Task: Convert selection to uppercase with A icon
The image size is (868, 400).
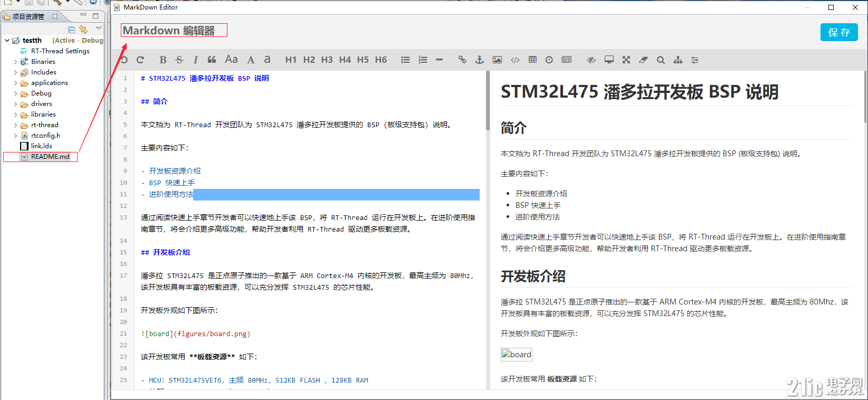Action: 251,60
